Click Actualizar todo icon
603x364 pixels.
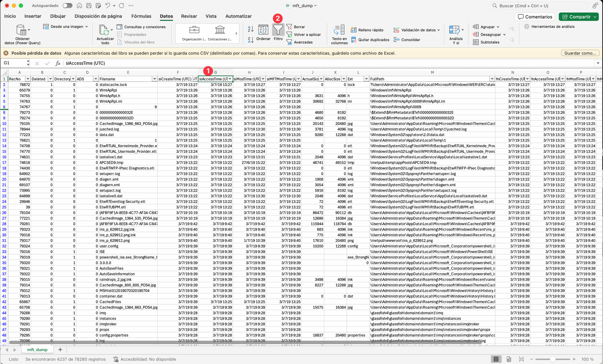point(104,30)
